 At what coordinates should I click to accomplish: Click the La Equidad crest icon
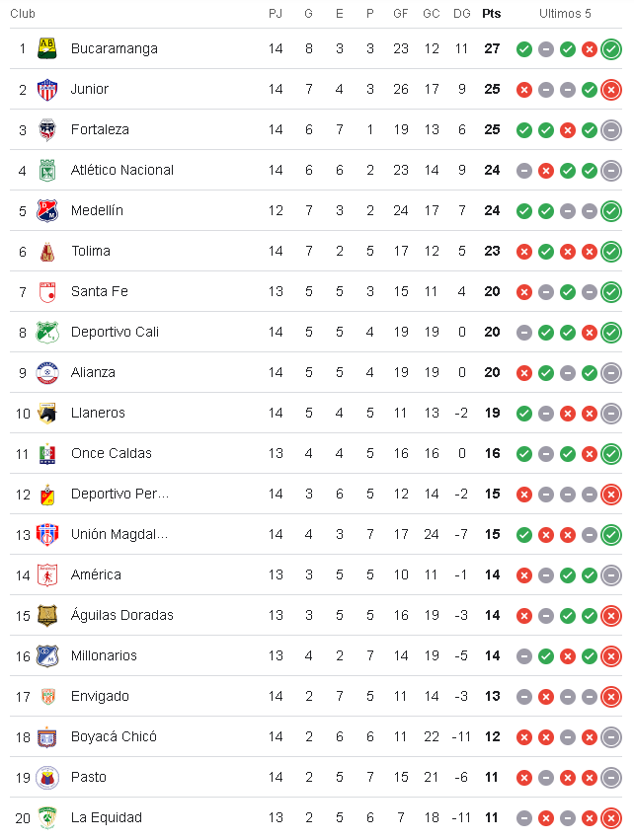pyautogui.click(x=47, y=817)
